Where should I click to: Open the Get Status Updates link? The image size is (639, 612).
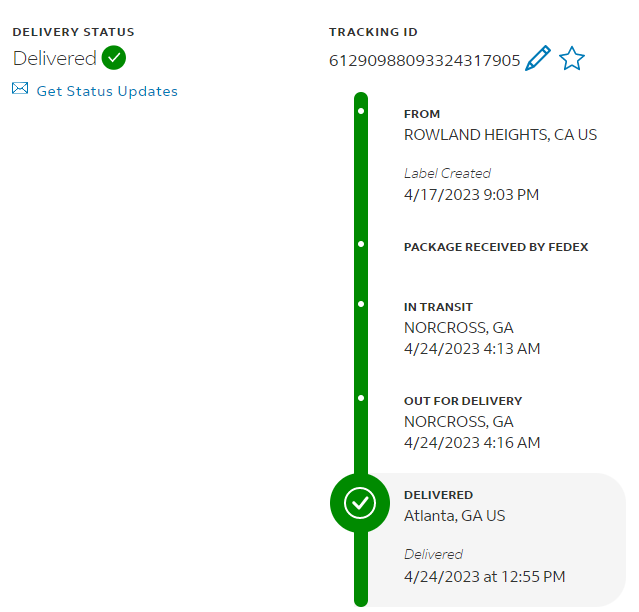tap(107, 91)
